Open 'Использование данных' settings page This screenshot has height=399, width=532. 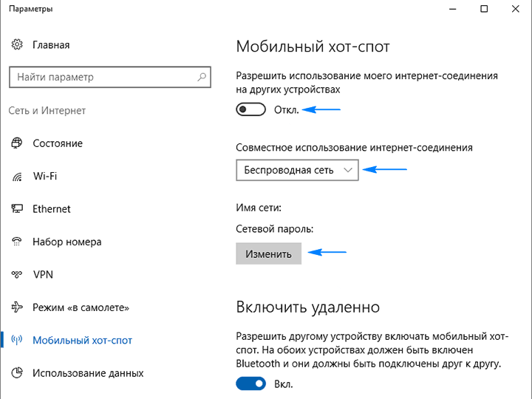pyautogui.click(x=88, y=373)
